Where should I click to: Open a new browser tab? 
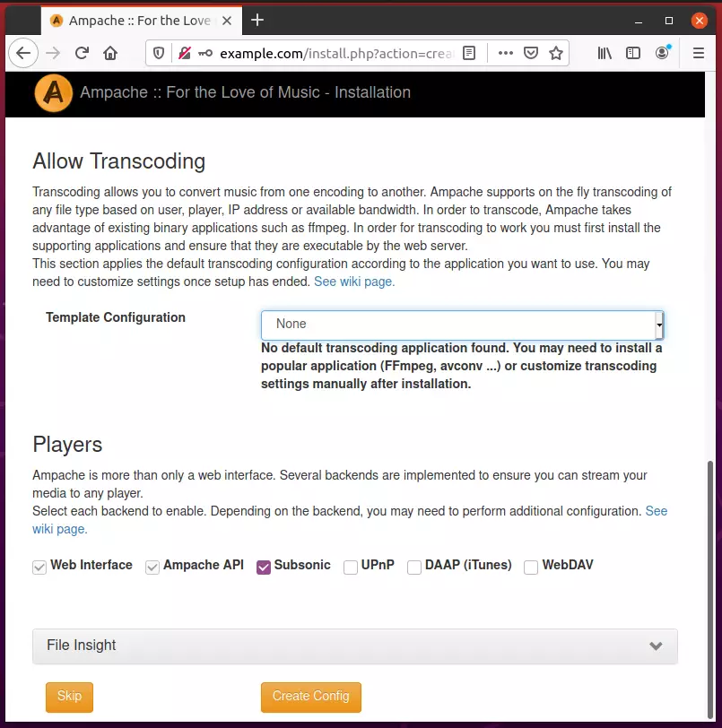(x=257, y=20)
